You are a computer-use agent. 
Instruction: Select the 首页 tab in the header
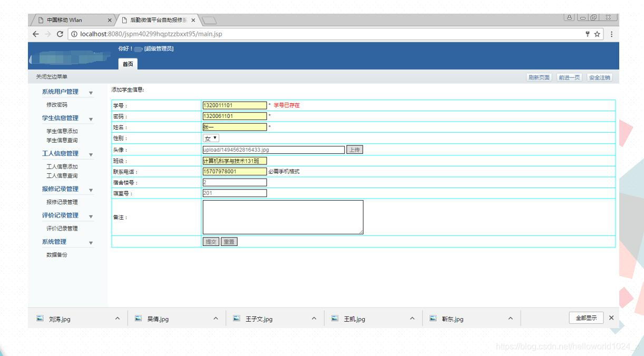[129, 64]
